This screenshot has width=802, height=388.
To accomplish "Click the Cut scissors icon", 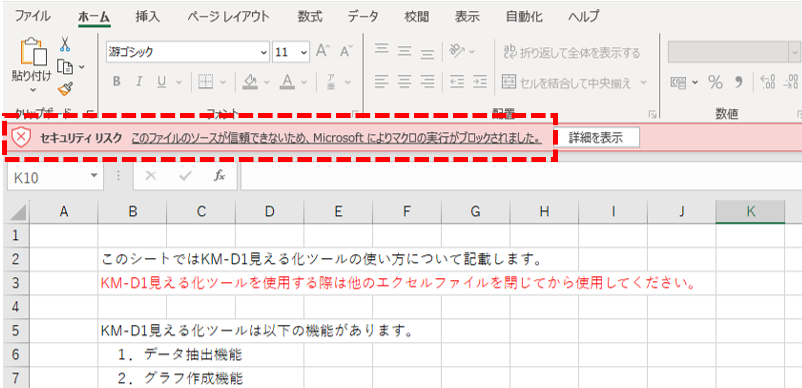I will click(x=65, y=44).
